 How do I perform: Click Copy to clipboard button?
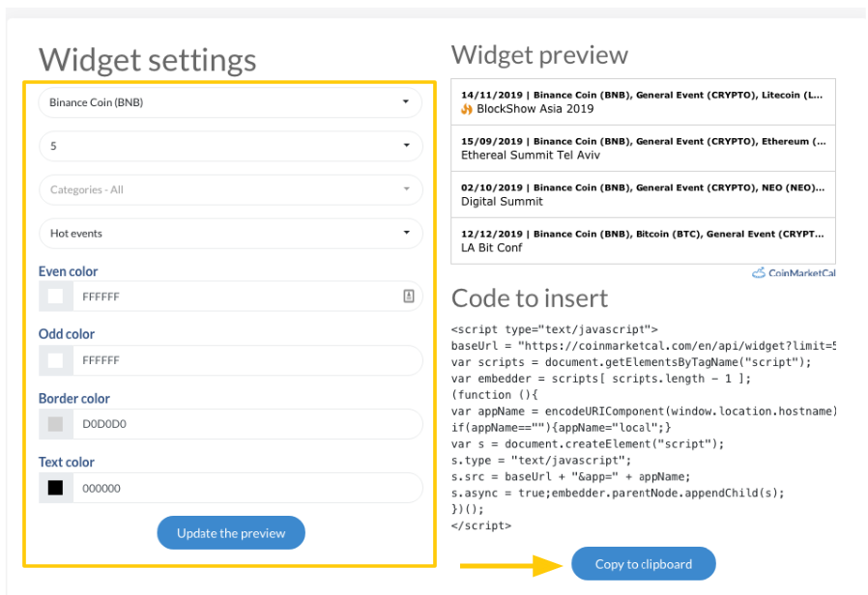coord(643,564)
